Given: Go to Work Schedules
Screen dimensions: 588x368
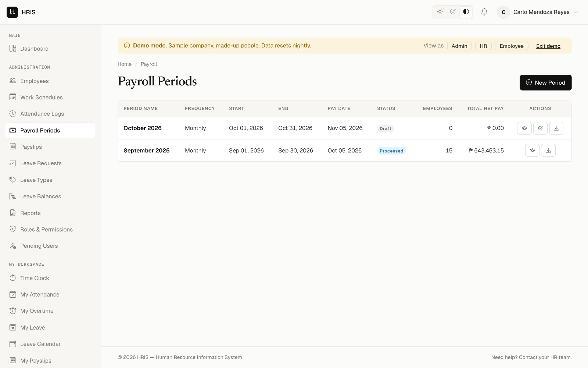Looking at the screenshot, I should (50, 98).
